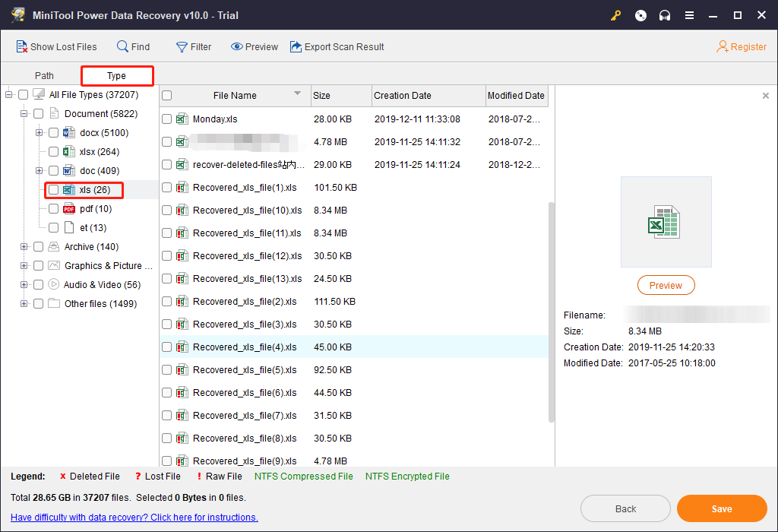Select the xlsx (264) tree item

coord(100,151)
